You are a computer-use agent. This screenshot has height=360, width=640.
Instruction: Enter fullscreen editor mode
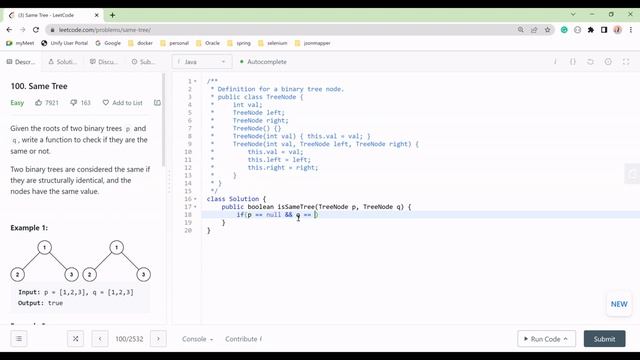point(626,62)
